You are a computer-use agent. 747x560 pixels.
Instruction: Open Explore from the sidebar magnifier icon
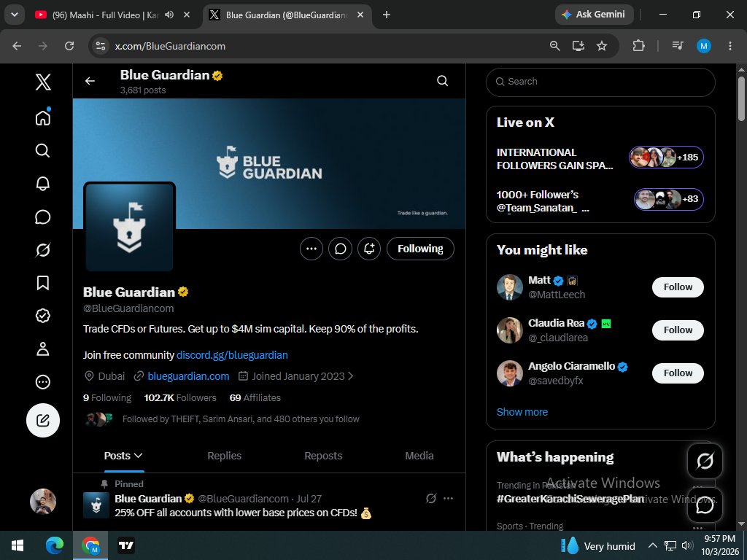(43, 150)
